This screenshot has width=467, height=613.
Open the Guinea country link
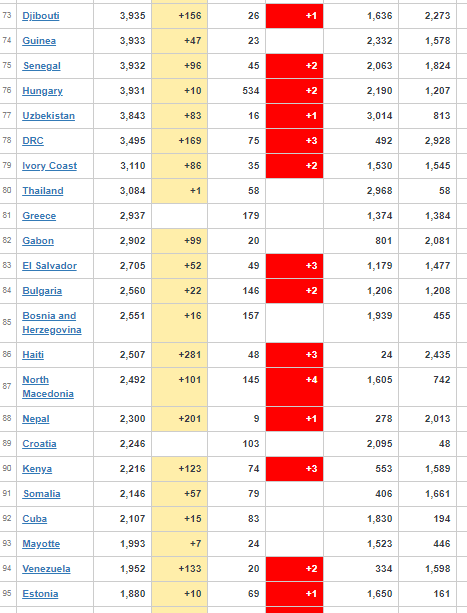tap(39, 41)
